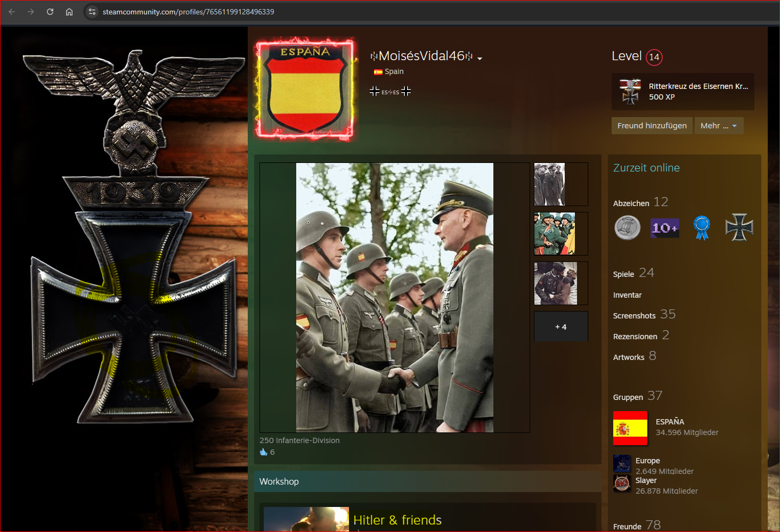780x532 pixels.
Task: Open the Spiele games list link
Action: click(623, 274)
